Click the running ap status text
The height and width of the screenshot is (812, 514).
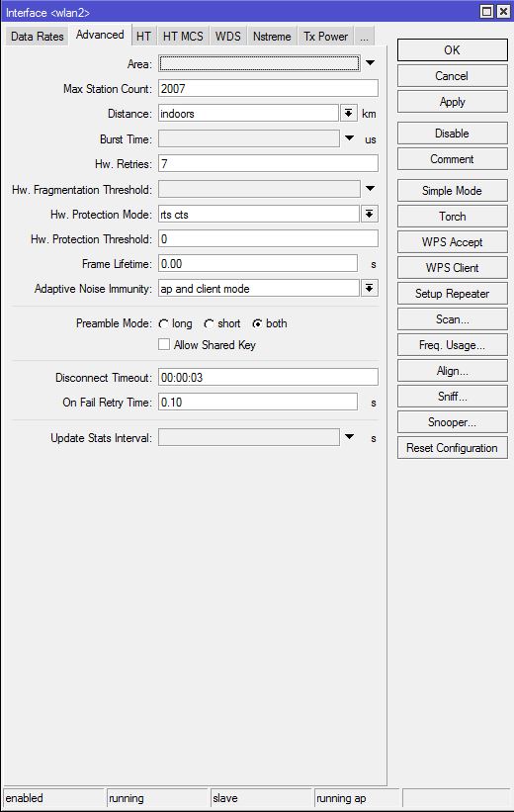tap(341, 798)
